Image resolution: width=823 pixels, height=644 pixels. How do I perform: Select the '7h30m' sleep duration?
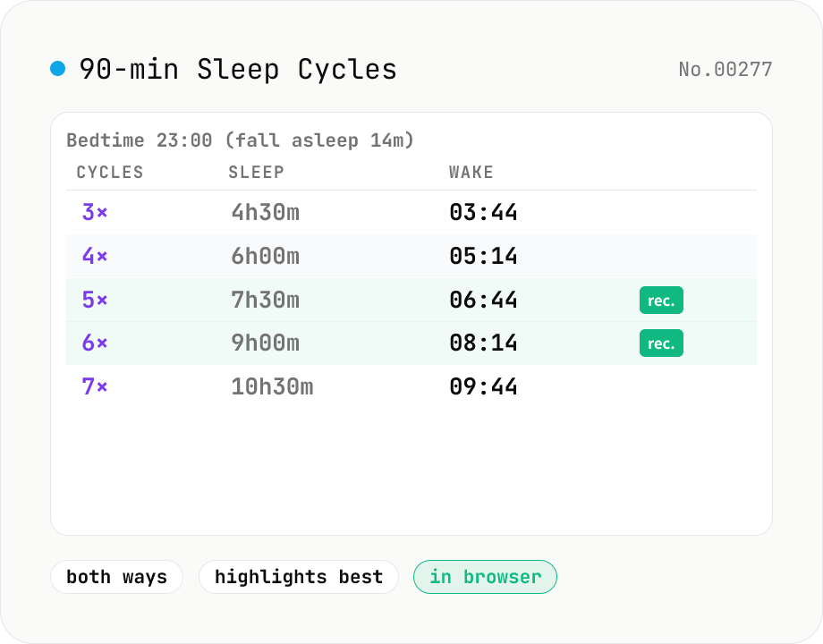click(266, 300)
